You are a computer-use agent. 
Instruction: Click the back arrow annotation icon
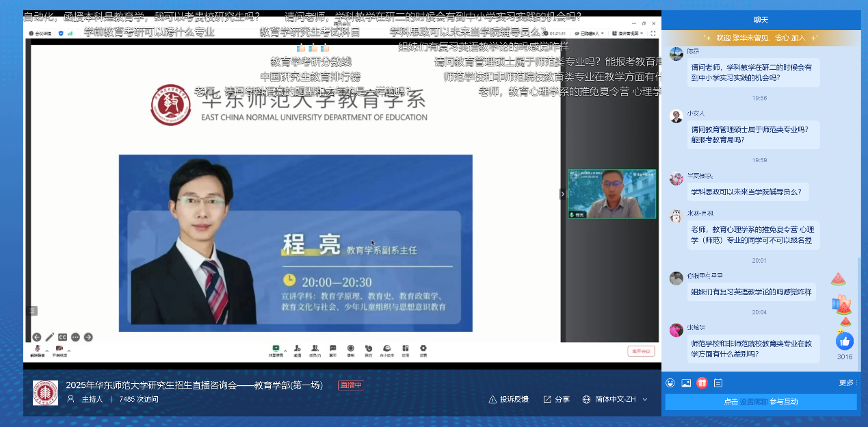point(37,337)
